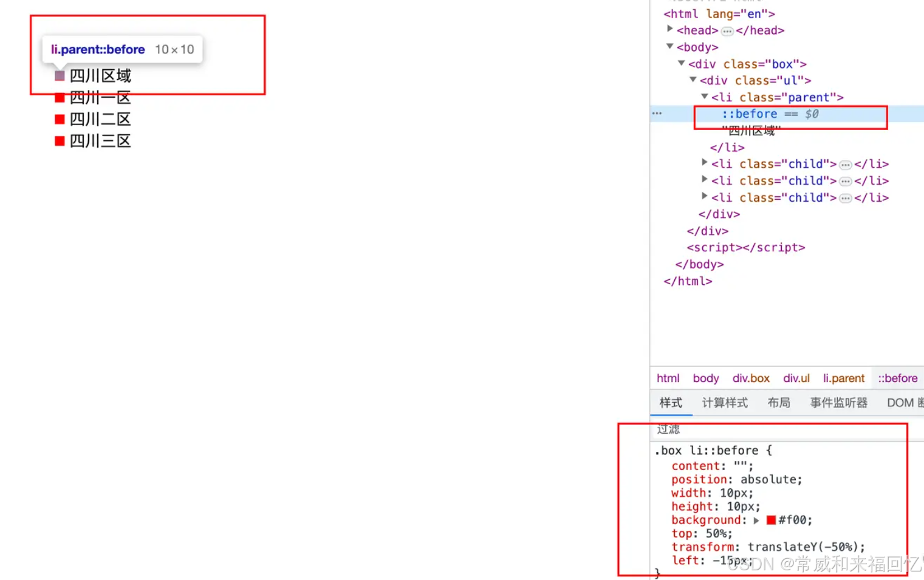The height and width of the screenshot is (580, 924).
Task: Click ellipsis badge in first child li
Action: pos(845,165)
